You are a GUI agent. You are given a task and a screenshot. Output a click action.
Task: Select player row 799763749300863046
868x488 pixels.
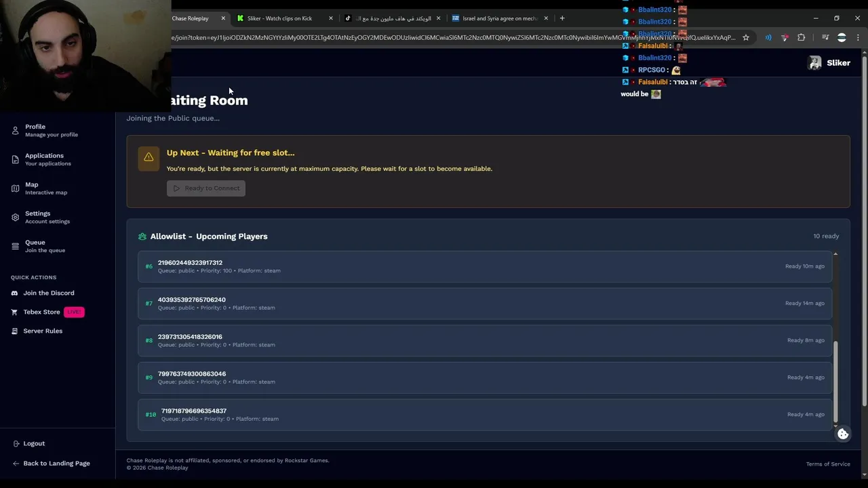point(485,378)
